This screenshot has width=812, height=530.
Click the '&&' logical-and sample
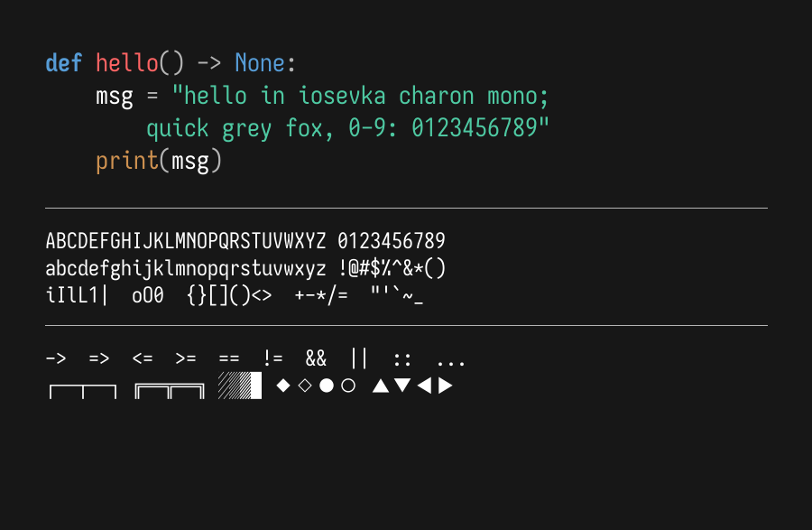316,359
